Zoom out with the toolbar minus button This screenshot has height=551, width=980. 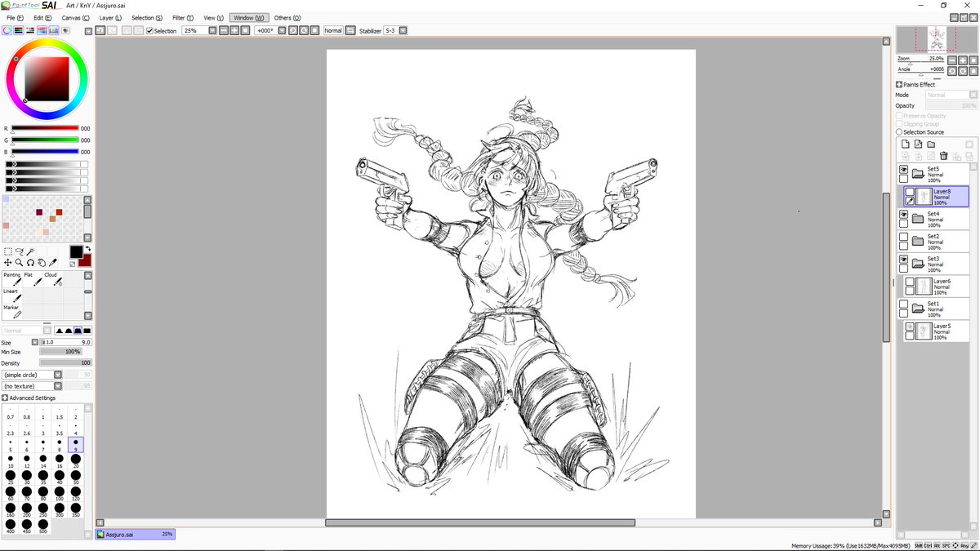(223, 30)
